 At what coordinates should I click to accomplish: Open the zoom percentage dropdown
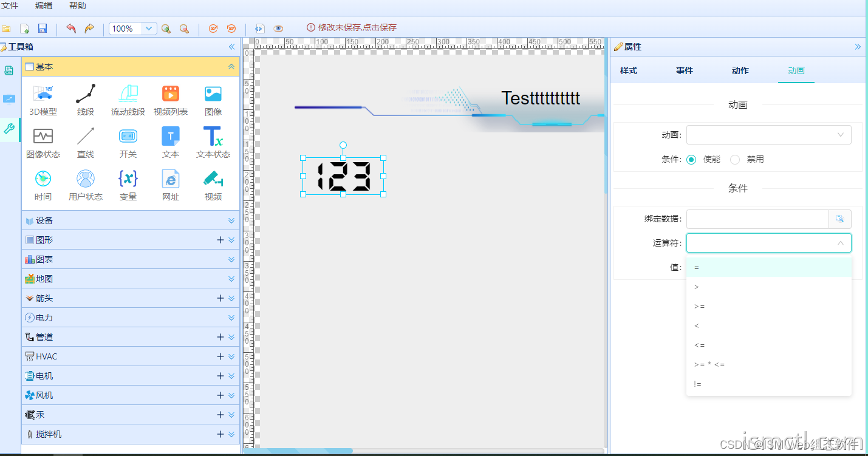(148, 28)
